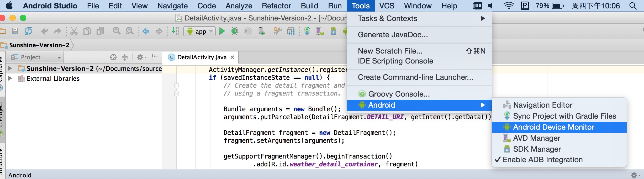Open the Refactor menu
This screenshot has height=179, width=644.
pyautogui.click(x=276, y=6)
